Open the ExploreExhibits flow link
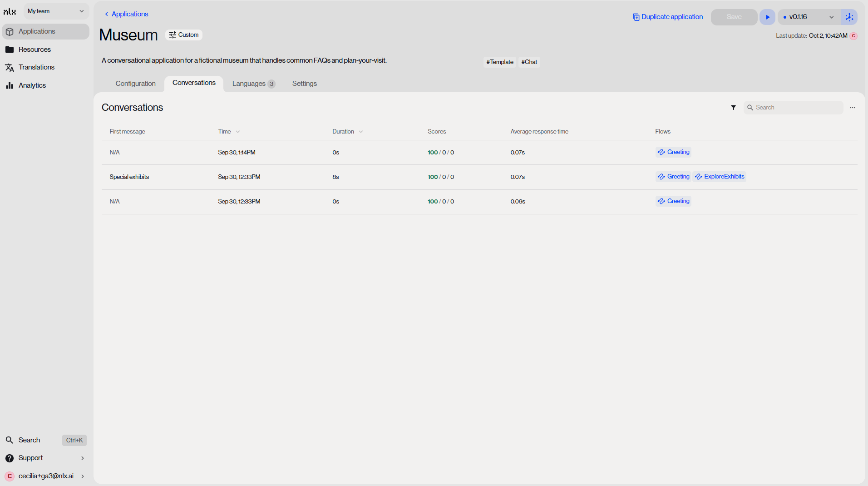Screen dimensions: 868x486 coord(720,177)
